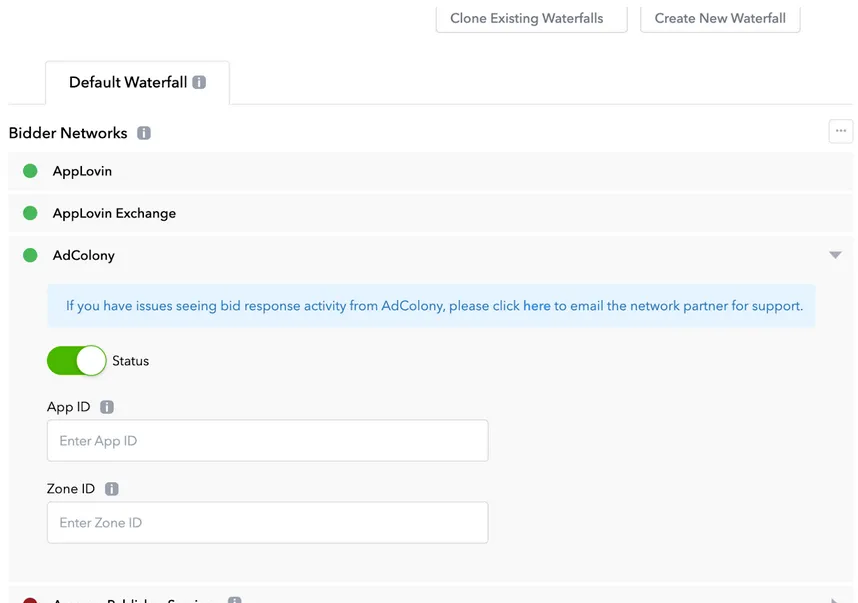This screenshot has width=858, height=603.
Task: Click the ellipsis options icon top right
Action: [840, 130]
